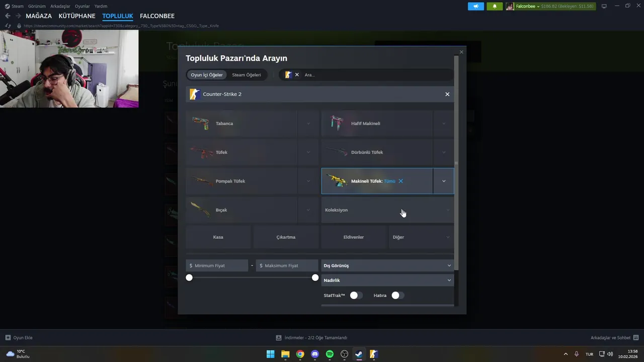This screenshot has width=644, height=362.
Task: Open the Diğer dropdown
Action: click(x=421, y=237)
